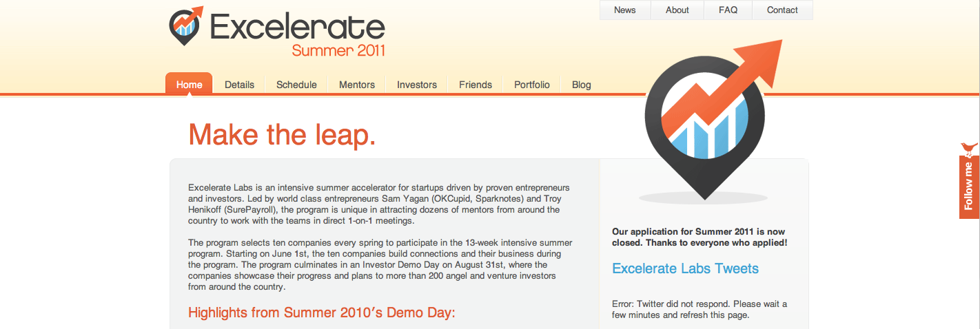Click the Excelerate wordmark text
The image size is (980, 329).
[x=297, y=28]
